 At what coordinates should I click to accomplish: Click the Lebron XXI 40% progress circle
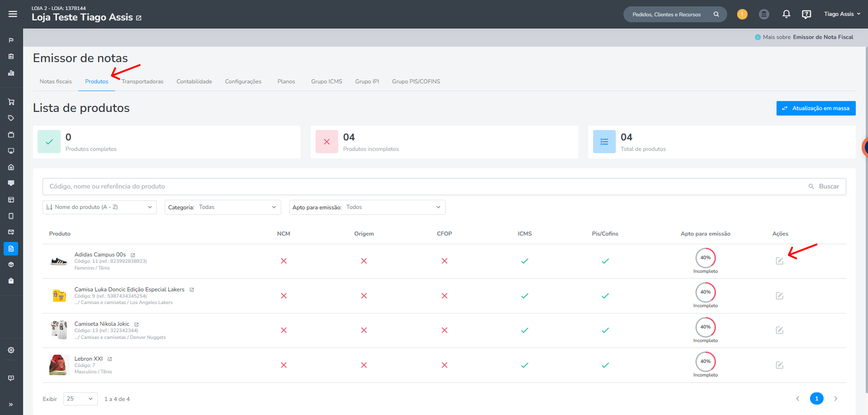point(705,362)
